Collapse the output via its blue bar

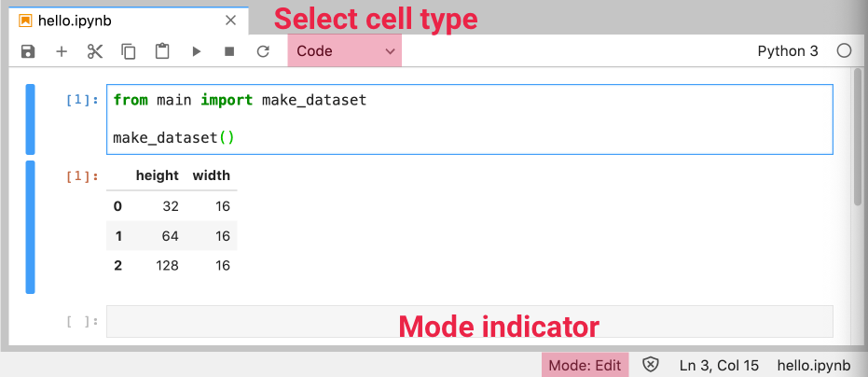[31, 227]
